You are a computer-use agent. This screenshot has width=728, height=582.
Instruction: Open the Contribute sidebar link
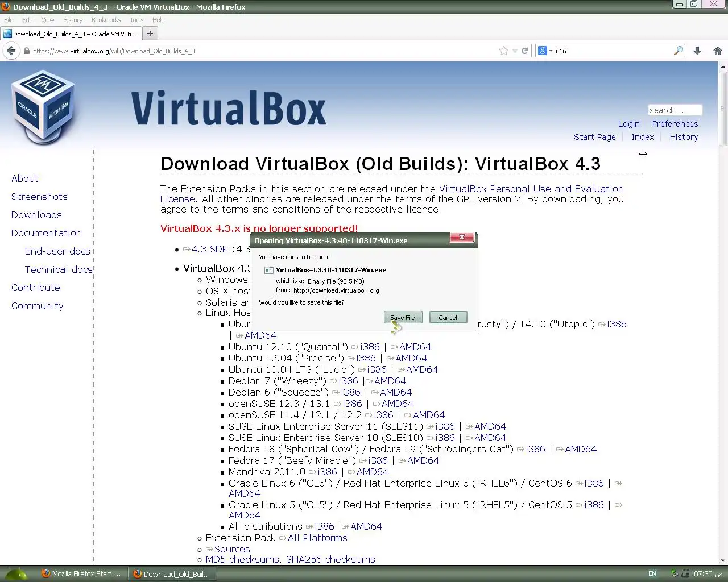tap(36, 288)
